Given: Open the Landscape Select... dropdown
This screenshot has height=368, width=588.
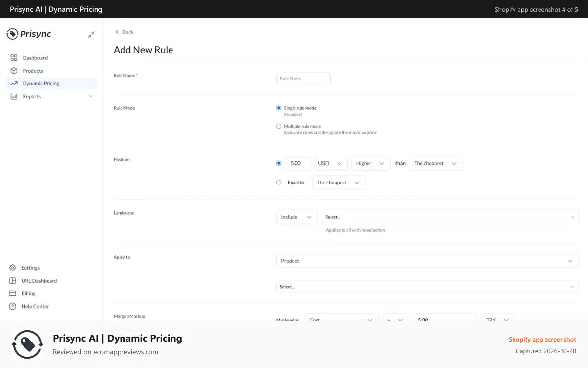Looking at the screenshot, I should click(450, 217).
